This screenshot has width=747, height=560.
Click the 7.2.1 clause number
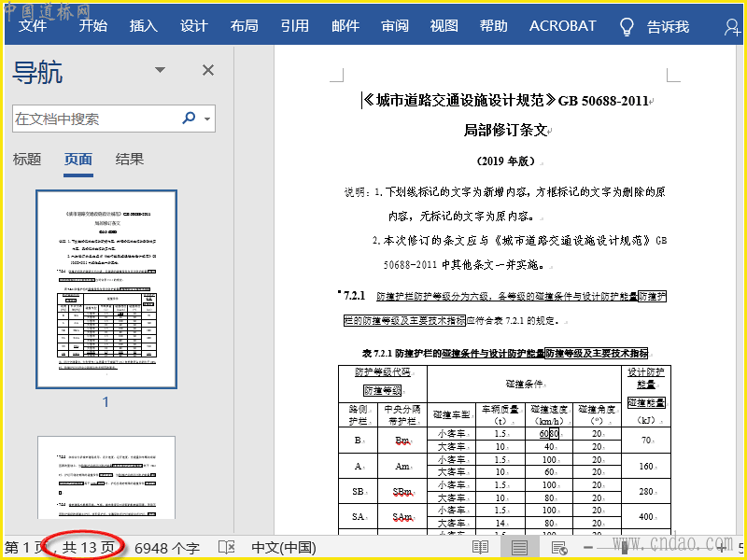(354, 296)
